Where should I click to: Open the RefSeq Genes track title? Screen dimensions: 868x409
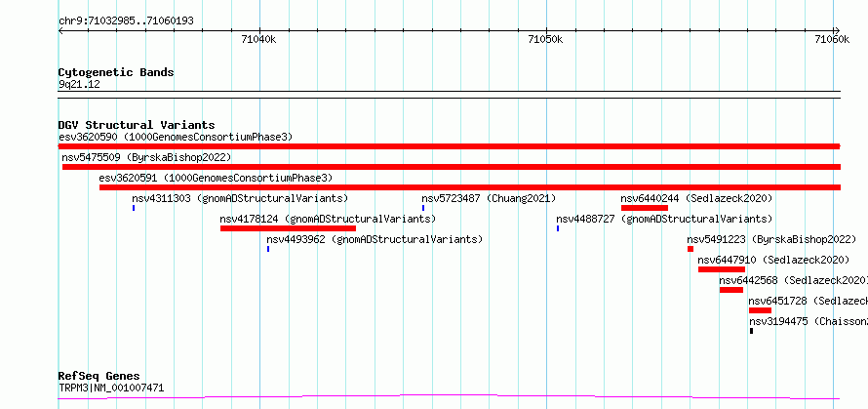coord(99,377)
